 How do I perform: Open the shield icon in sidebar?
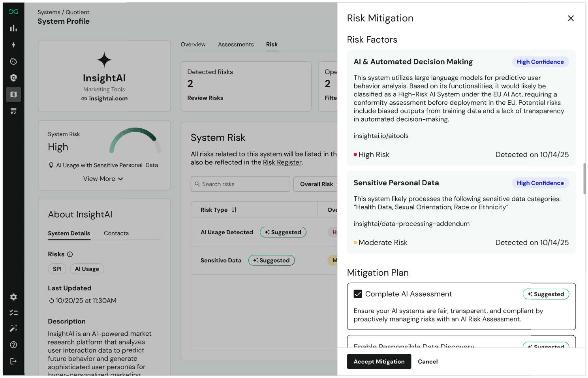tap(13, 78)
